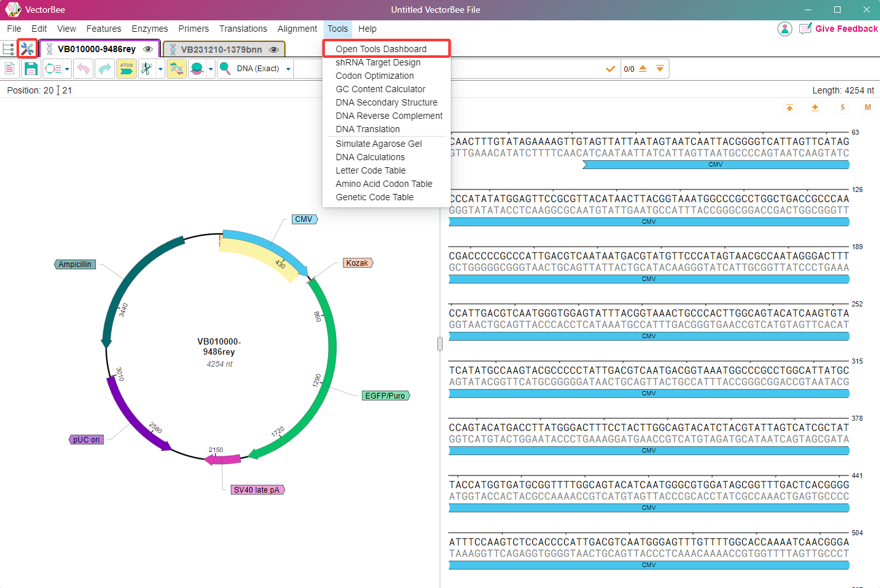
Task: Click the redo arrow icon
Action: point(105,69)
